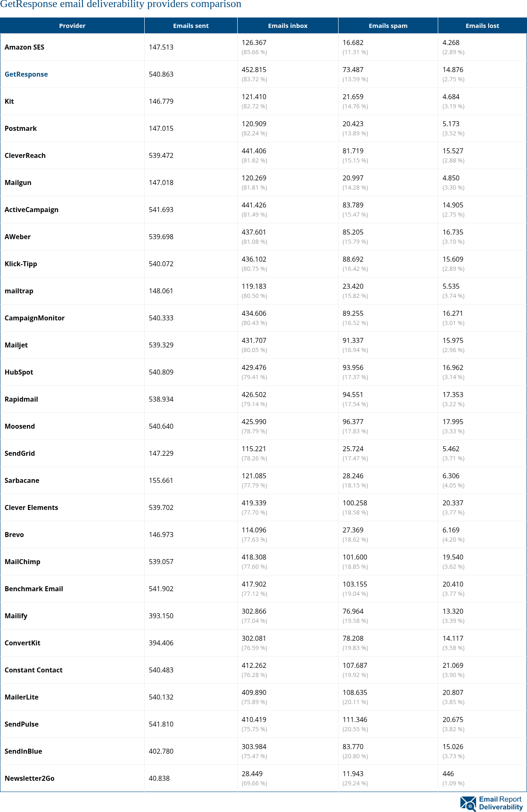Click the Constant Contact provider name
Screen dimensions: 527x812
(x=33, y=670)
